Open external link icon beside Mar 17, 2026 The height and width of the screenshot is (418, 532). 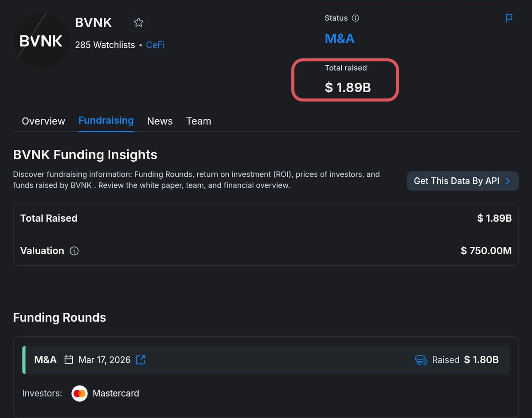coord(141,359)
